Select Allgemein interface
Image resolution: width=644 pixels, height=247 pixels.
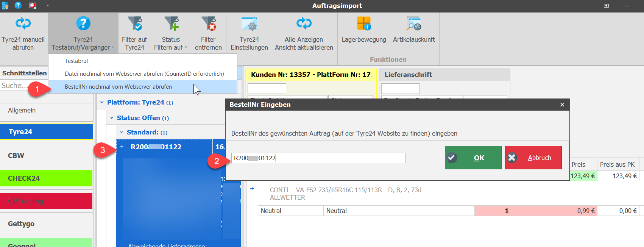47,110
